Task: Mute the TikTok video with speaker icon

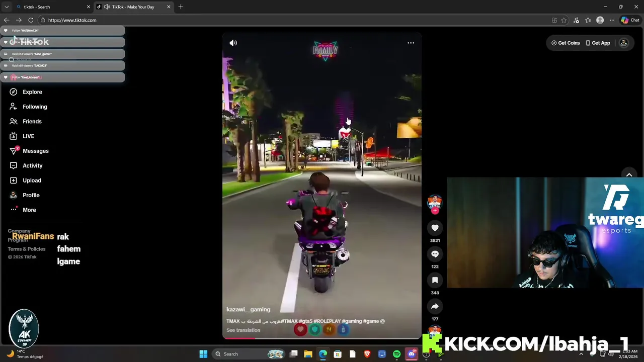Action: click(x=233, y=43)
